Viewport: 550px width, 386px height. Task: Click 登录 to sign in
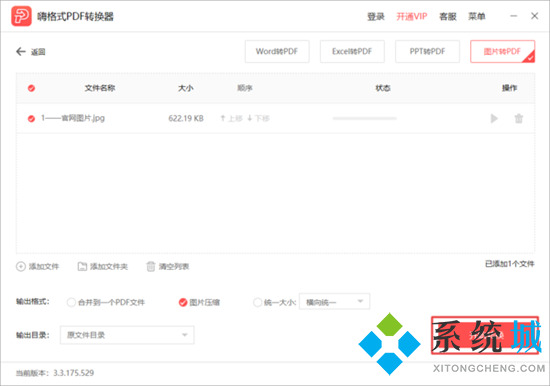tap(376, 16)
